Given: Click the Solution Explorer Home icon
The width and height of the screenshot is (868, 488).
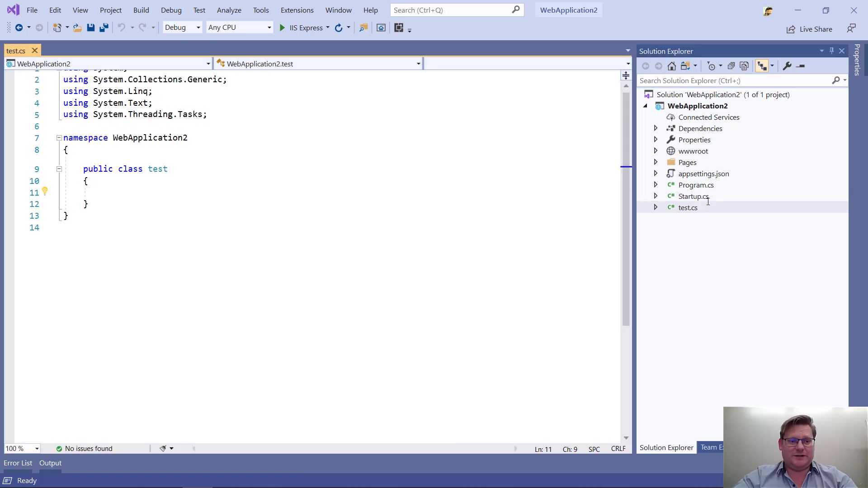Looking at the screenshot, I should tap(672, 66).
